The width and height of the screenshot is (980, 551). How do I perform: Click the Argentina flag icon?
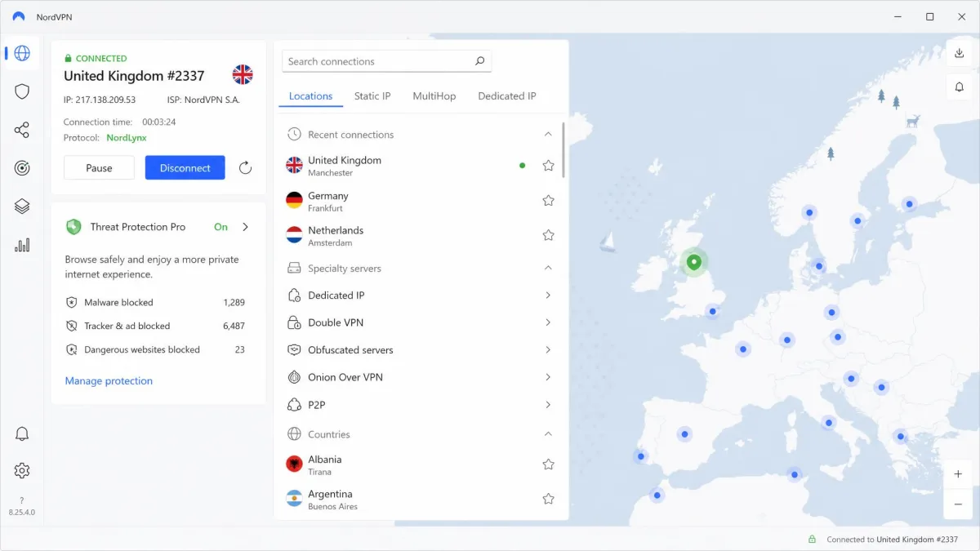coord(294,499)
